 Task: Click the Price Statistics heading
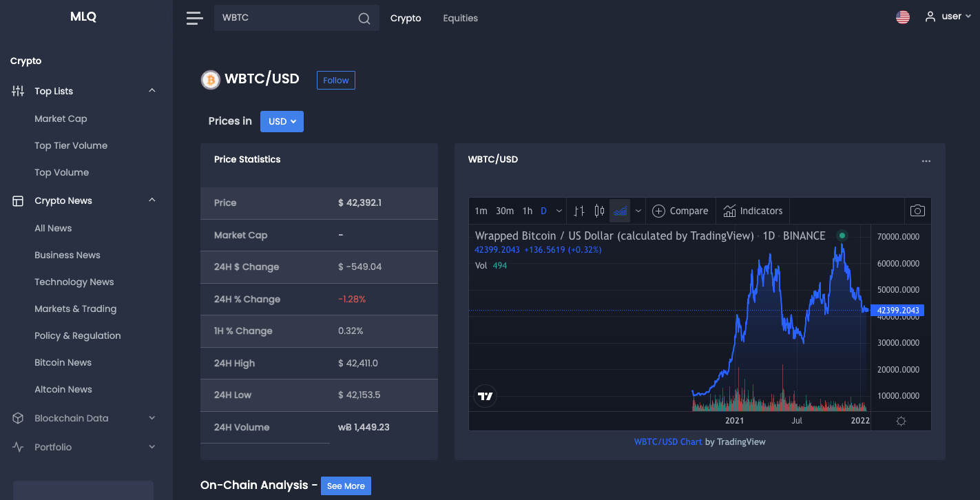click(247, 159)
